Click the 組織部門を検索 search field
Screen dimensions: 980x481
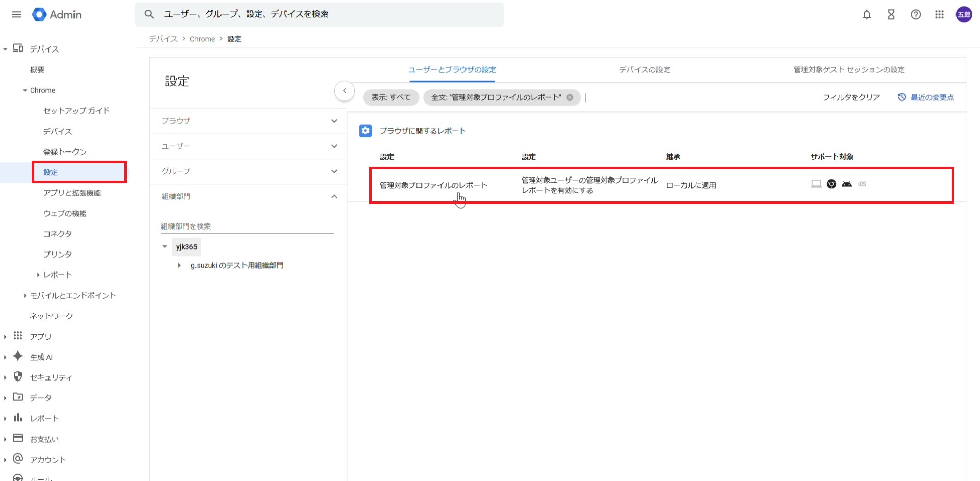247,226
